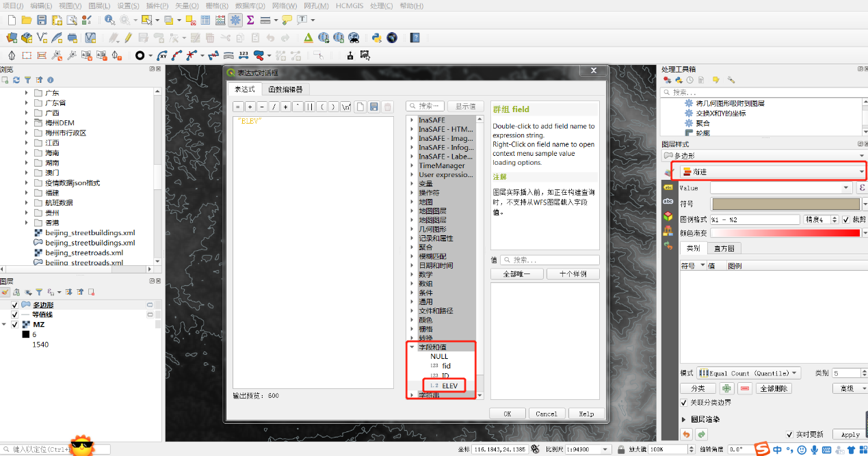Click the save expression icon in dialog
The width and height of the screenshot is (868, 456).
pos(373,107)
